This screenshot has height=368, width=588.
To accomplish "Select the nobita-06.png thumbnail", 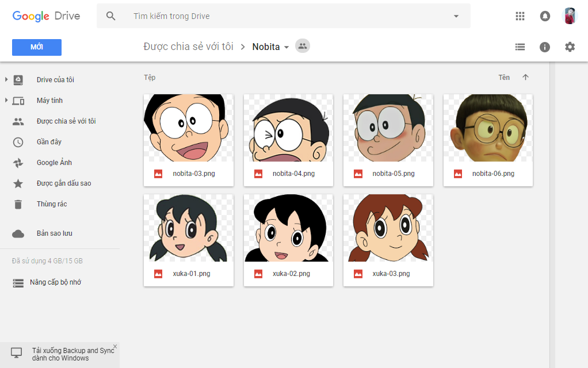I will tap(488, 128).
